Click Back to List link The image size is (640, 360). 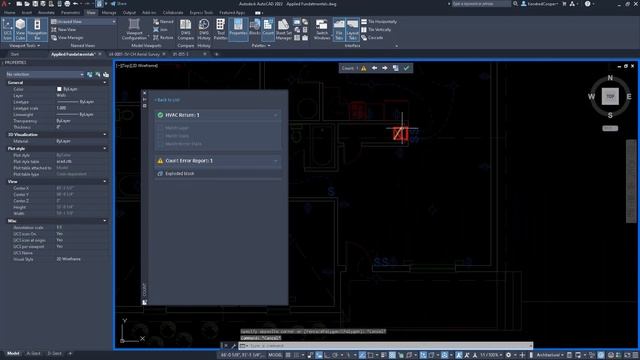click(x=167, y=100)
